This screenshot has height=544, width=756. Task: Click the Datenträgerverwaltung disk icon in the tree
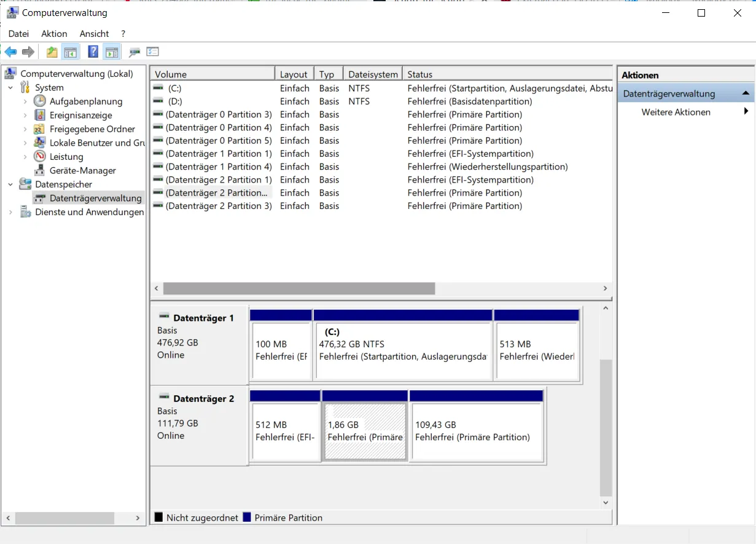40,198
